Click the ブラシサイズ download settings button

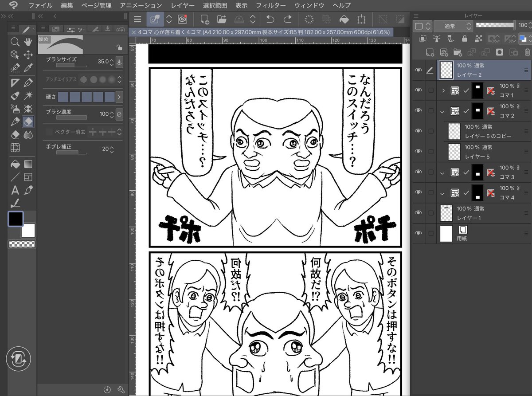pos(119,62)
